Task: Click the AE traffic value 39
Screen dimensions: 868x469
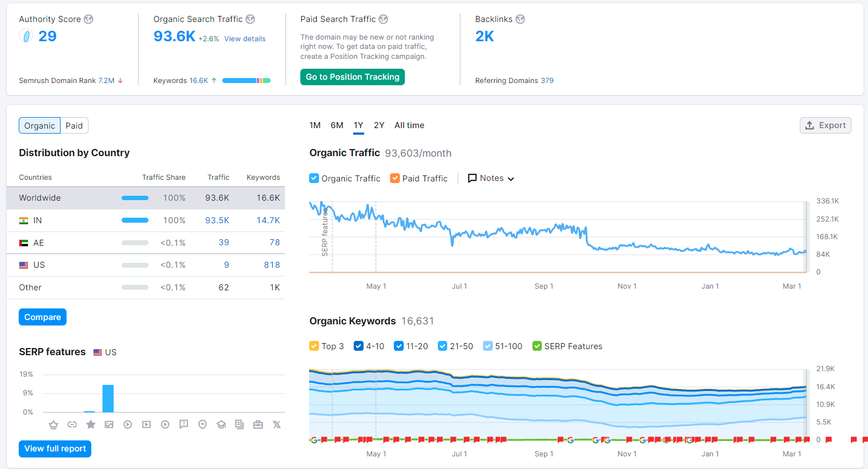Action: point(224,242)
